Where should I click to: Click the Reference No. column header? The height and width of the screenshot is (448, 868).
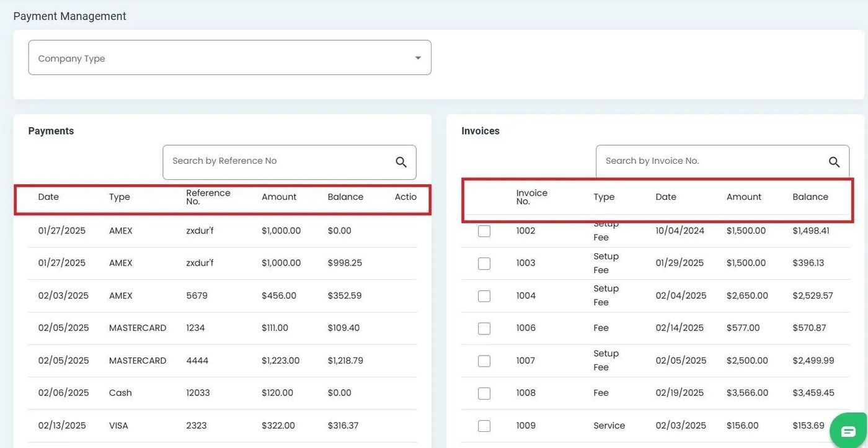coord(208,197)
